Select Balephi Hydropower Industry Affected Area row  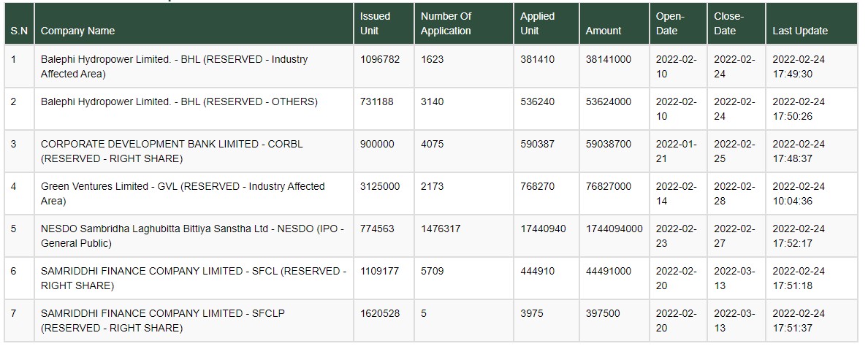(430, 66)
